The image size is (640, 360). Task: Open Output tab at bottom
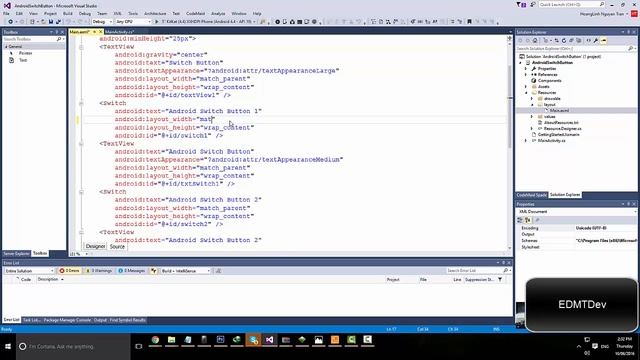point(100,320)
